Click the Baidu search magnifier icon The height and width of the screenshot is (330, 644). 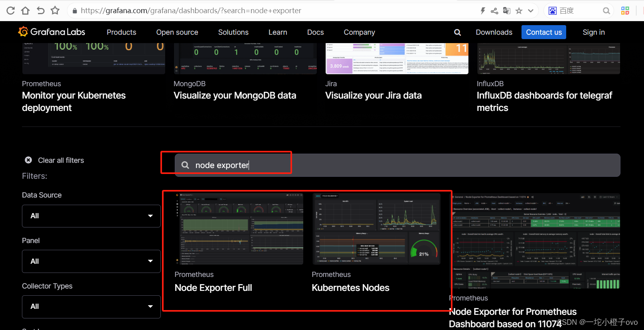pos(606,11)
